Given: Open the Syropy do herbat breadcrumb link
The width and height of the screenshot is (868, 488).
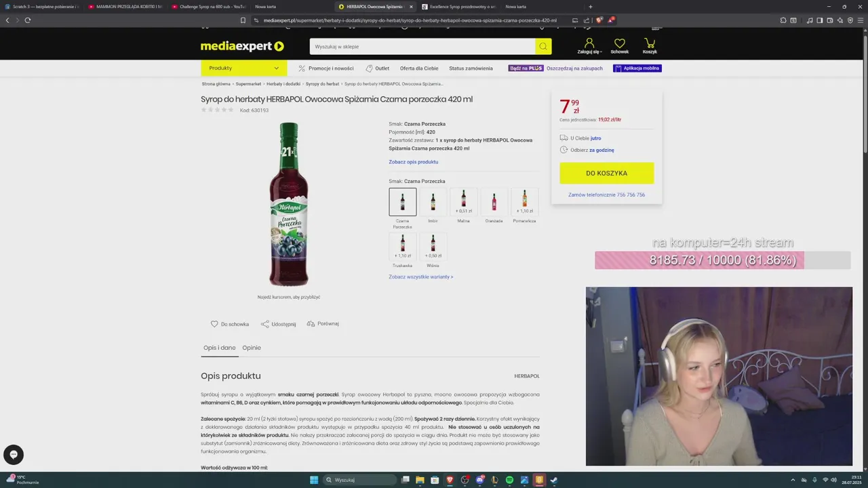Looking at the screenshot, I should (322, 84).
